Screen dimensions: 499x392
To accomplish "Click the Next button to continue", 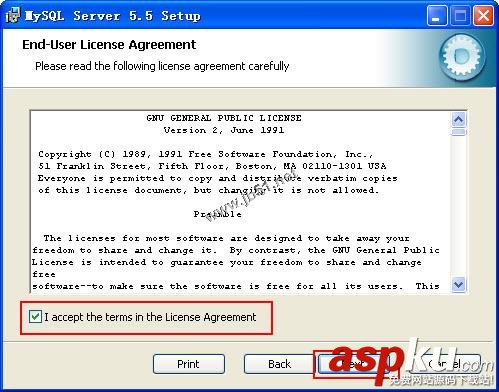I will [353, 364].
